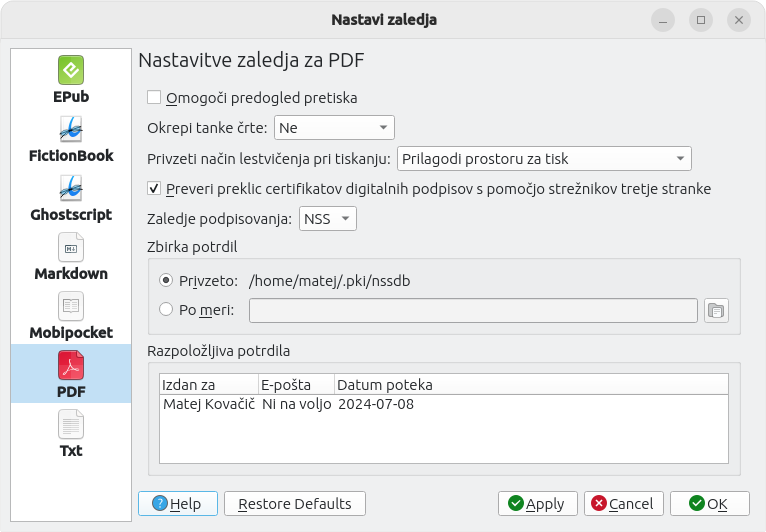Click the browse folder icon for custom database
This screenshot has width=766, height=532.
[x=716, y=311]
